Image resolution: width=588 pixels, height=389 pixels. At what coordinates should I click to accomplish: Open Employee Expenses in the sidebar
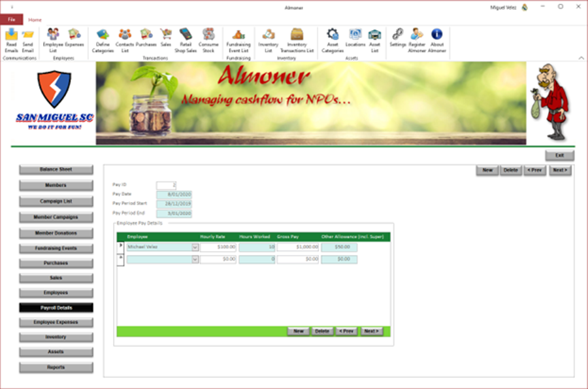point(56,322)
